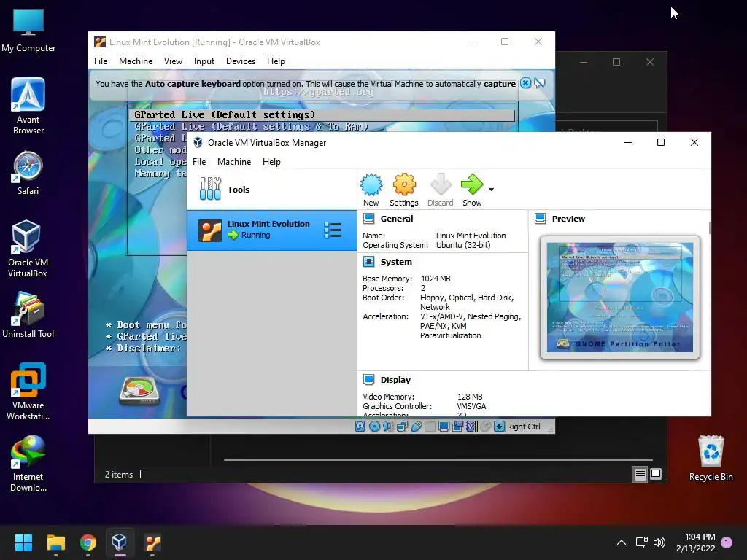Viewport: 747px width, 560px height.
Task: Click the network tray icon
Action: (x=641, y=542)
